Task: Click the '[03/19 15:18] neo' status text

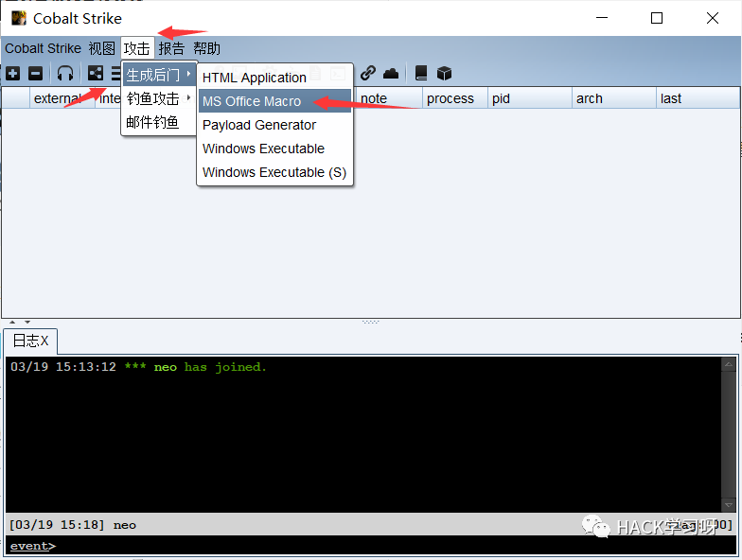Action: (x=73, y=525)
